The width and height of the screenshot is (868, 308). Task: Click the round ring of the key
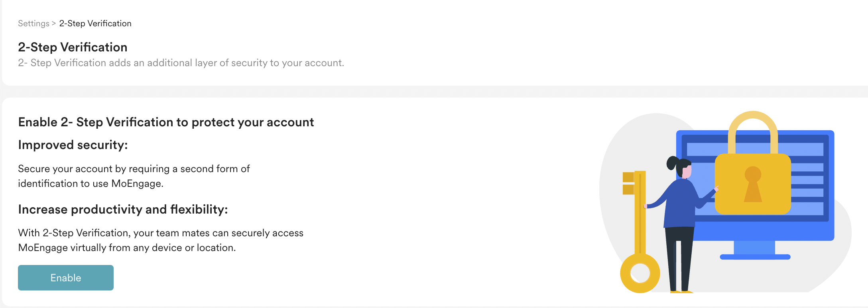pyautogui.click(x=640, y=273)
